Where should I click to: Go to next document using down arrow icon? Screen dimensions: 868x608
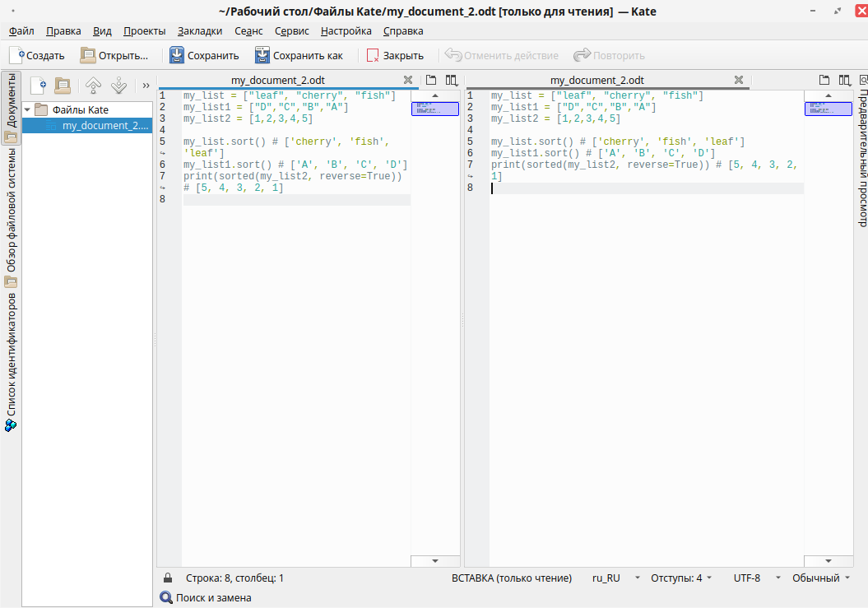tap(118, 85)
